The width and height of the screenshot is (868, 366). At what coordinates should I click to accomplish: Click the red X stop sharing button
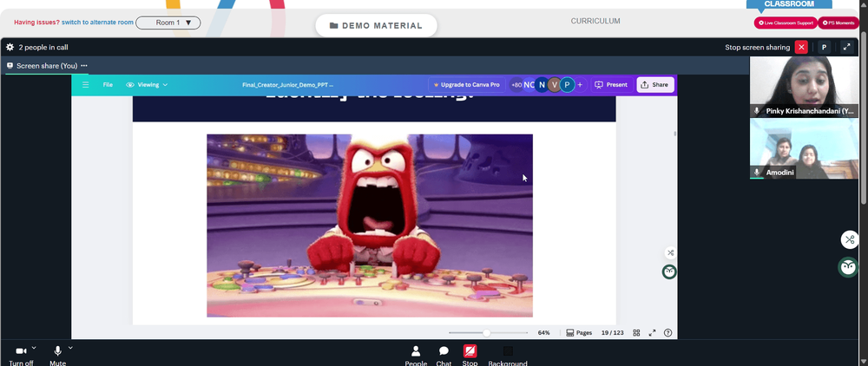(801, 47)
